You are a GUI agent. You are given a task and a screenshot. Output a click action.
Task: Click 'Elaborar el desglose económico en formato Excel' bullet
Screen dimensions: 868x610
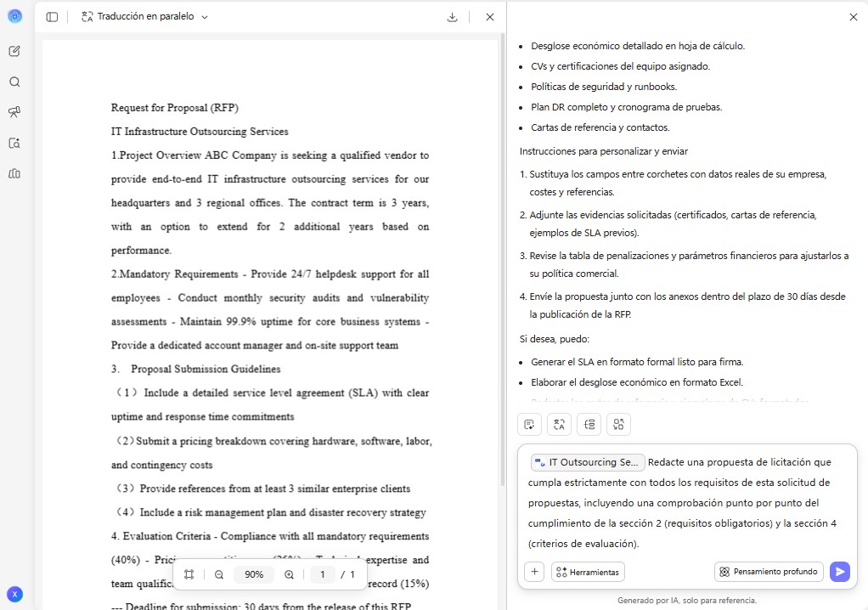(637, 382)
